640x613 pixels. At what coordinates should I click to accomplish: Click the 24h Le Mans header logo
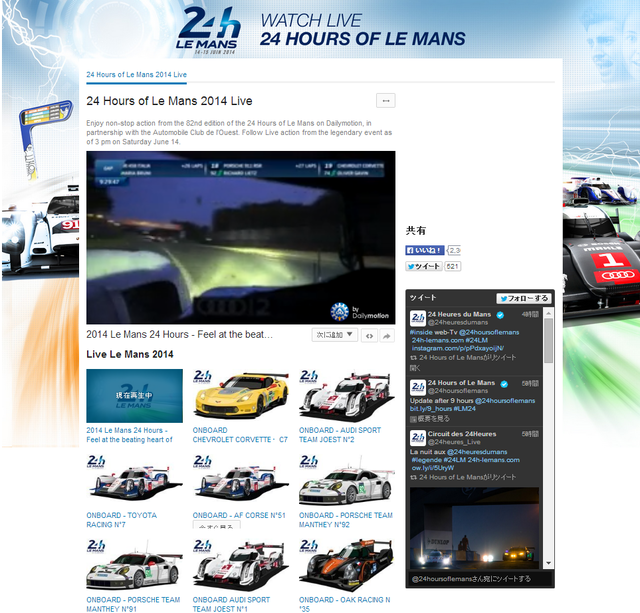pos(208,31)
